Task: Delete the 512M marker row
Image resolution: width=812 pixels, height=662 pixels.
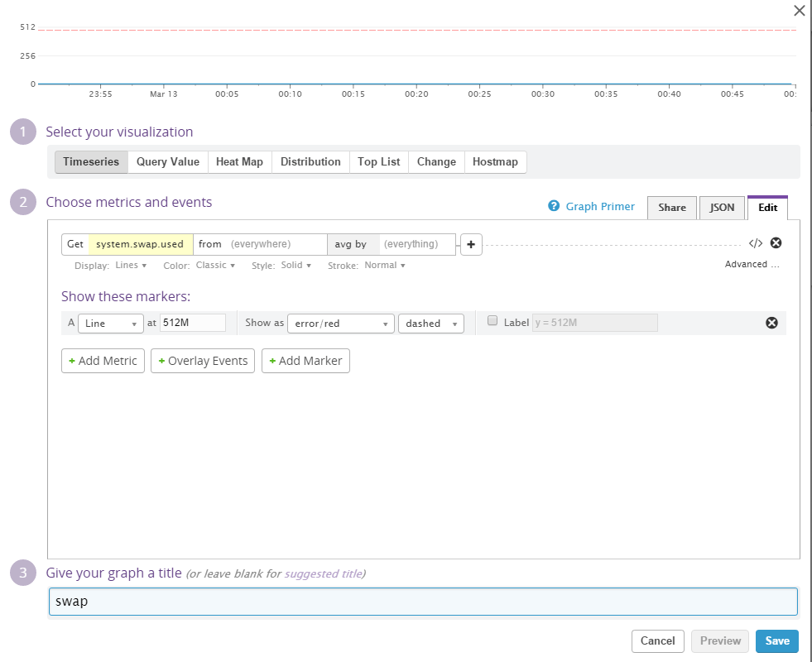Action: 771,323
